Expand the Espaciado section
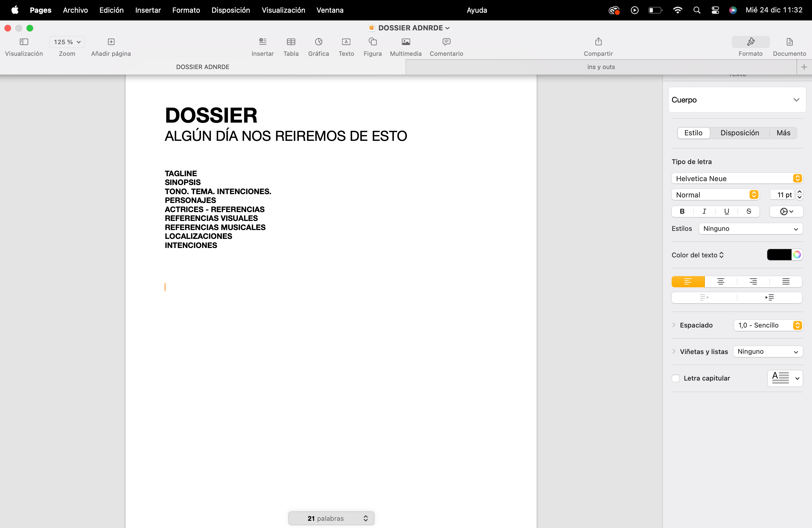 click(674, 325)
